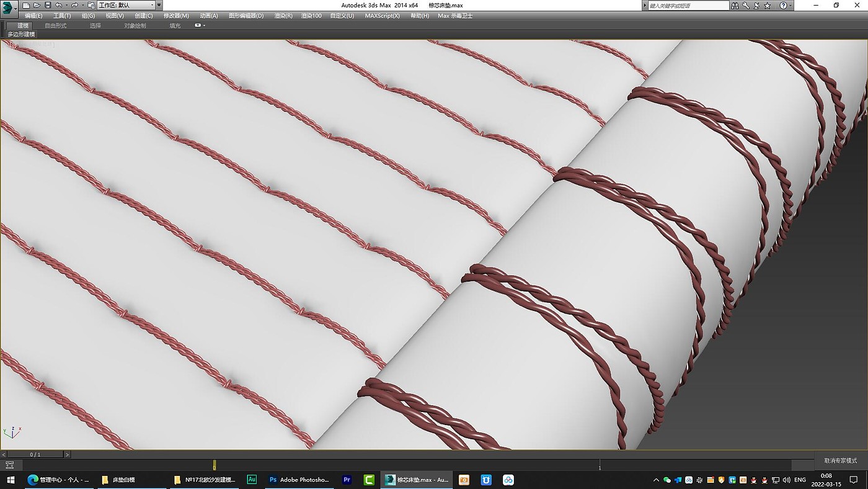Open Adobe Photoshop from the taskbar

(x=298, y=480)
